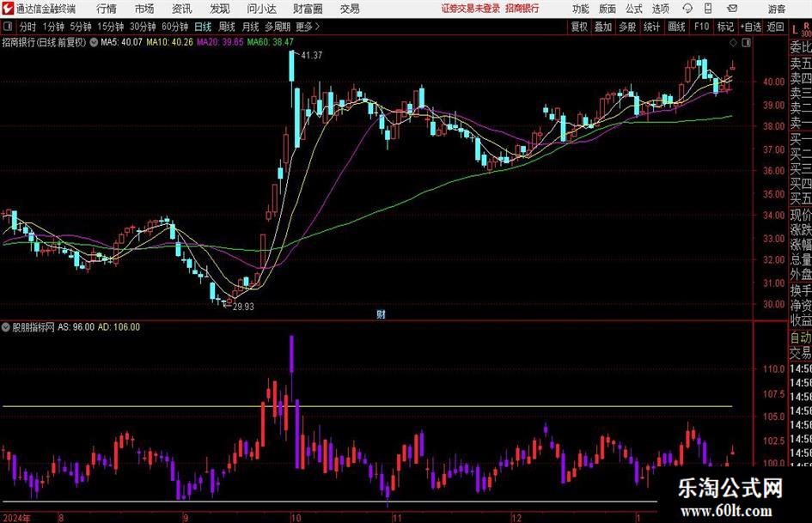
Task: Open the mail envelope icon
Action: click(732, 9)
